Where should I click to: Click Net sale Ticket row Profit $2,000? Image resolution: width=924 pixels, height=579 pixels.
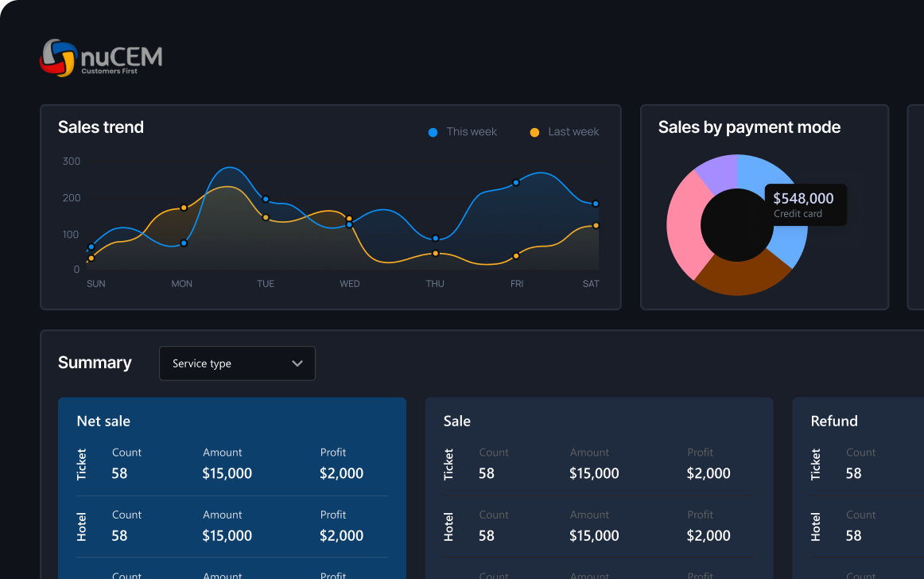pyautogui.click(x=341, y=473)
